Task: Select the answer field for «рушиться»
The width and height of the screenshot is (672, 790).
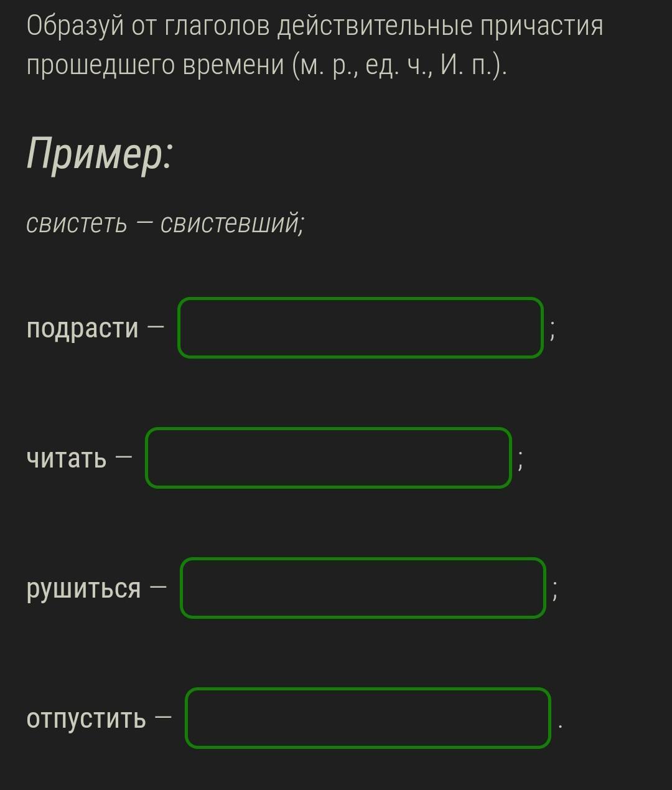Action: tap(363, 588)
